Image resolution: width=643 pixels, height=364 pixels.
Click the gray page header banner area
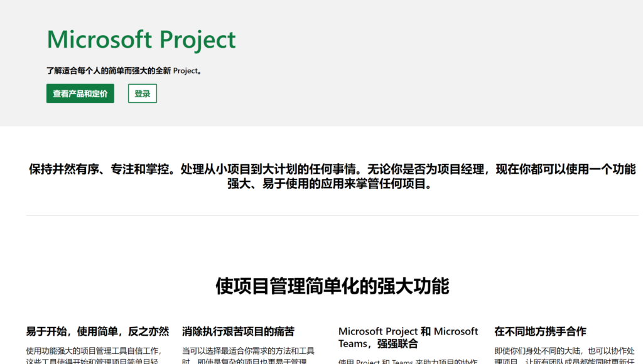(440, 63)
